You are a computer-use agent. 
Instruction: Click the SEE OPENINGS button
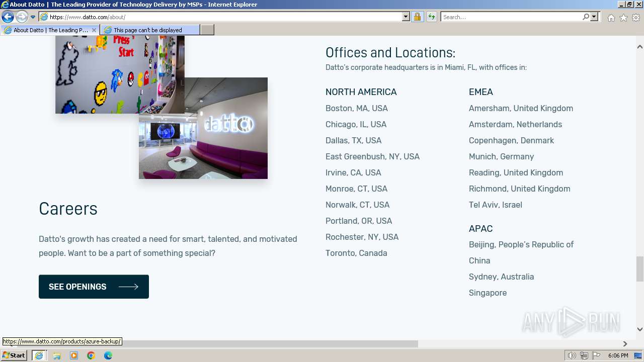pyautogui.click(x=94, y=287)
